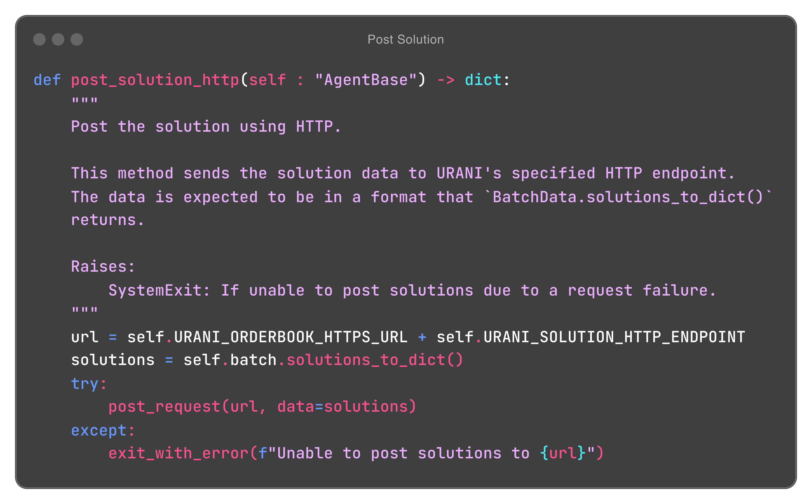Click the post_solution_http function name
This screenshot has width=812, height=504.
point(155,80)
